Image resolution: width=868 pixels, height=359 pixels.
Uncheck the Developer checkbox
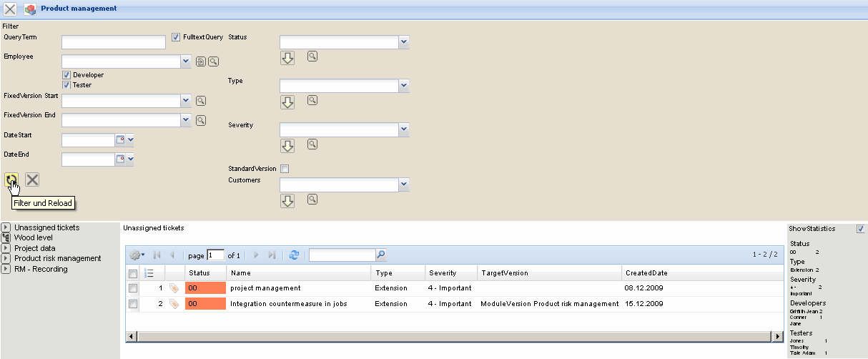[x=66, y=75]
